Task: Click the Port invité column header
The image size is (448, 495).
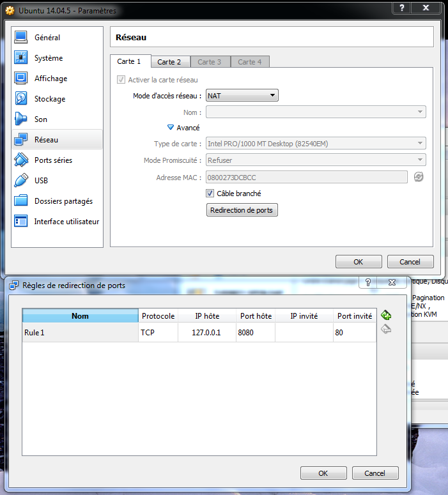Action: 355,316
